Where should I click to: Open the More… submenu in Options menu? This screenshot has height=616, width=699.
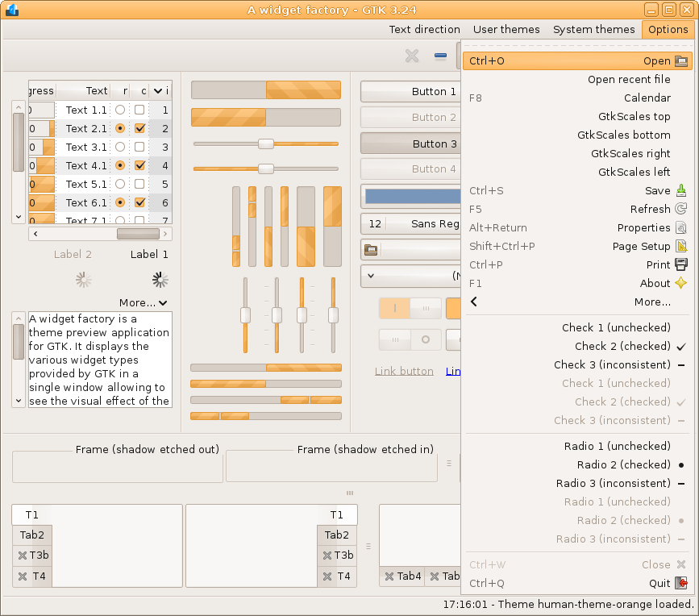click(x=577, y=302)
